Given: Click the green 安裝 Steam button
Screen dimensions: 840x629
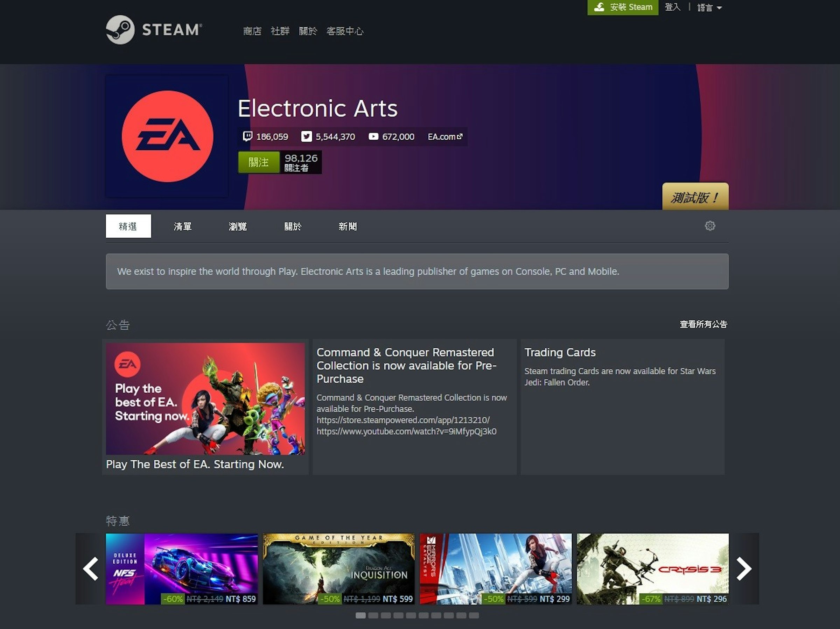Looking at the screenshot, I should (x=623, y=7).
